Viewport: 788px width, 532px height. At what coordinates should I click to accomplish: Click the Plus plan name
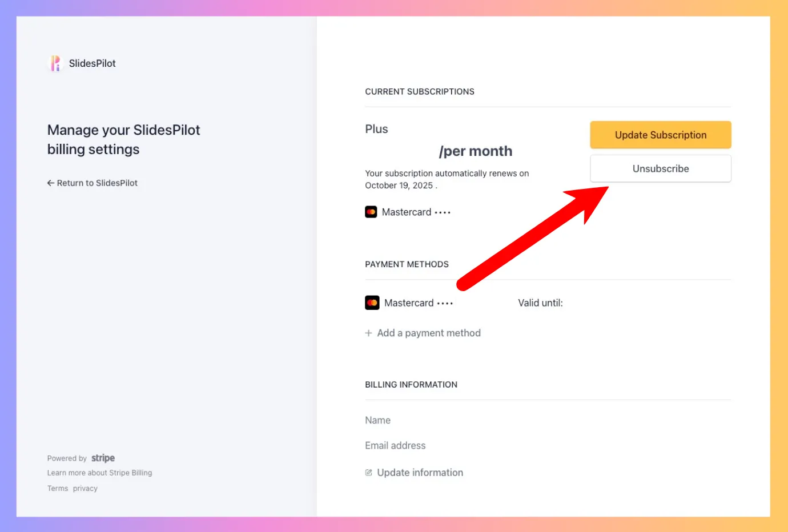click(376, 130)
